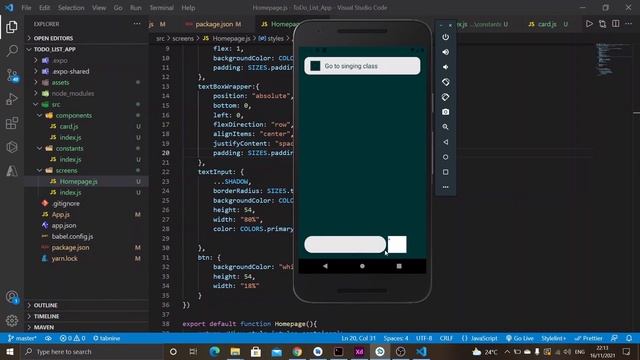Viewport: 640px width, 360px height.
Task: Split the editor to the right
Action: (x=616, y=24)
